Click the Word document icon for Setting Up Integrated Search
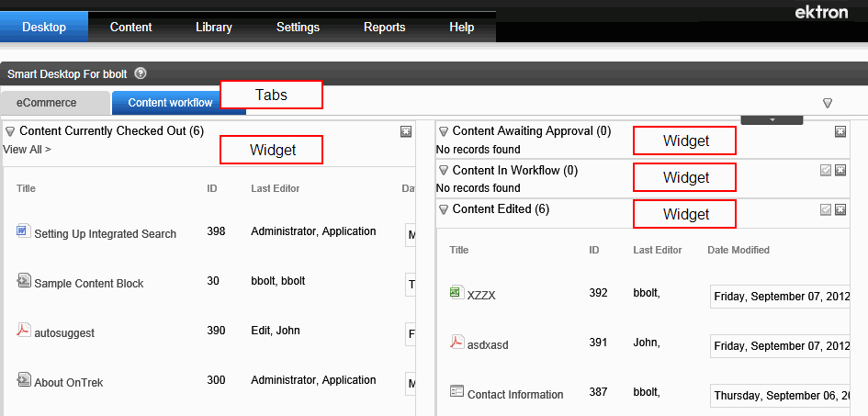 point(23,230)
